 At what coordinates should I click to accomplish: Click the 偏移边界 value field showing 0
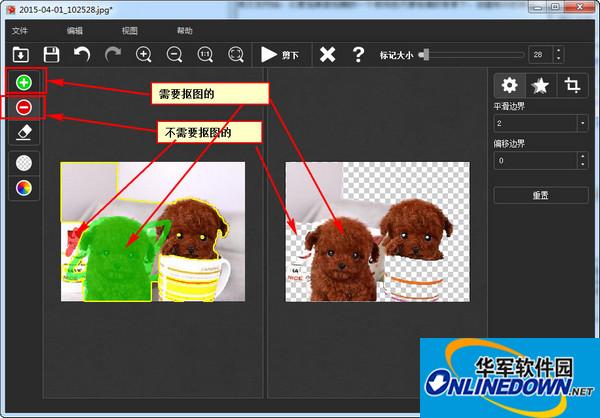coord(535,160)
